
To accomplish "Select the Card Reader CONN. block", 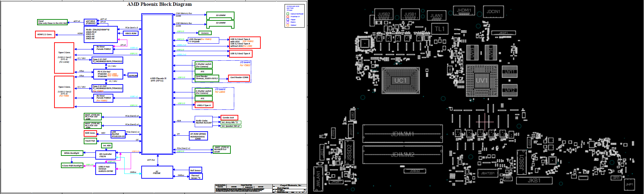I will point(239,78).
